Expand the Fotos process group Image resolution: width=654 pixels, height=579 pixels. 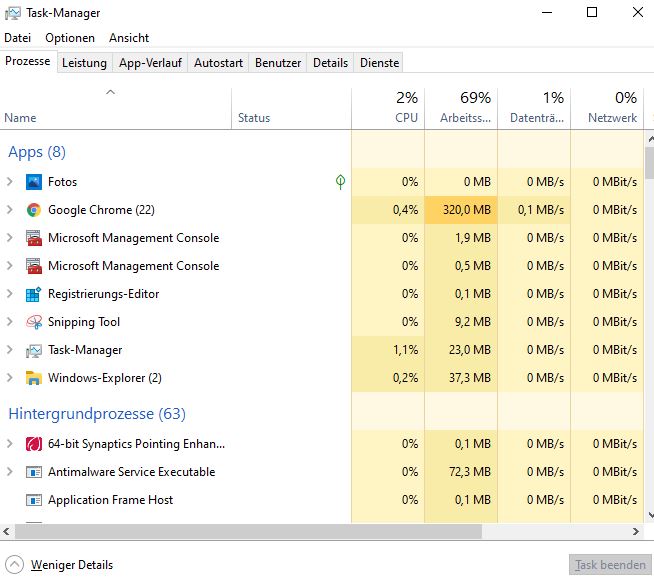pos(10,182)
